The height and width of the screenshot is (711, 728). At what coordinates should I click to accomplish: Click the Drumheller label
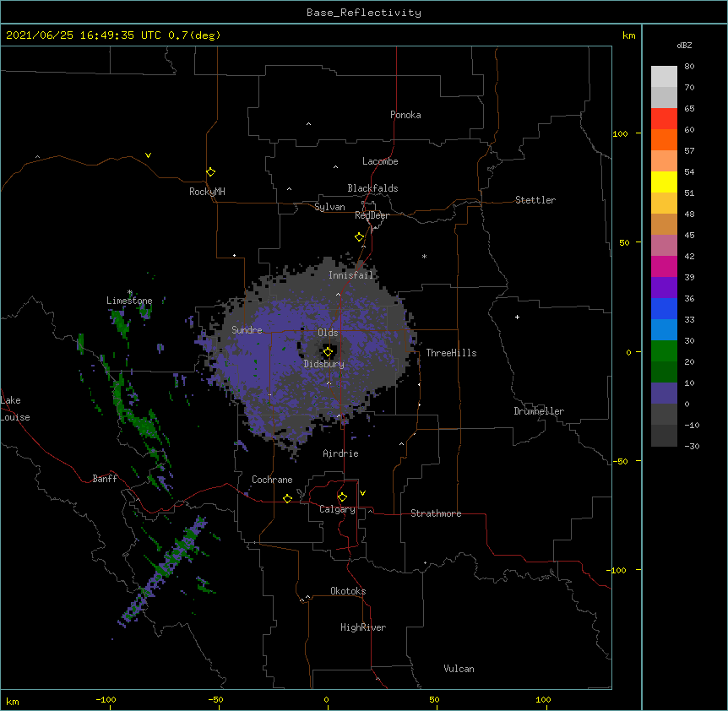coord(539,411)
